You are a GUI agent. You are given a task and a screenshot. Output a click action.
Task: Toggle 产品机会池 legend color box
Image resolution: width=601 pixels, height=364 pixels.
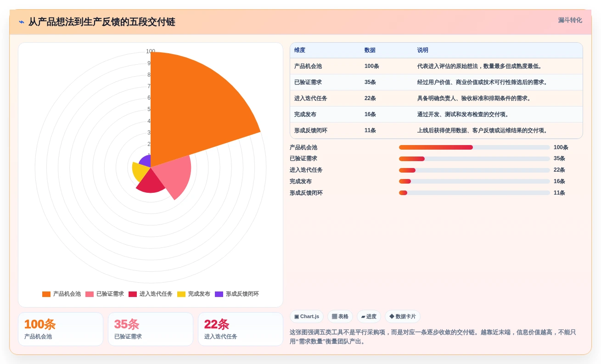(x=46, y=294)
